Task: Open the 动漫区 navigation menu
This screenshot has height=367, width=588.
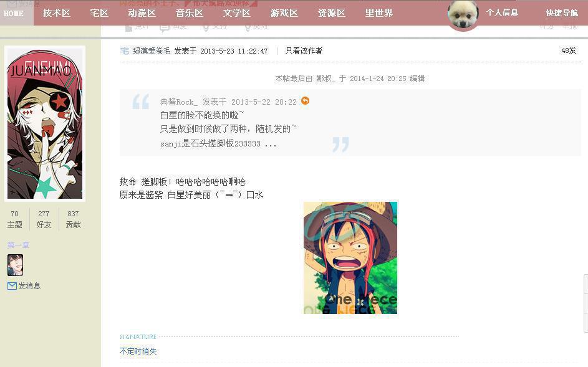Action: [x=142, y=13]
